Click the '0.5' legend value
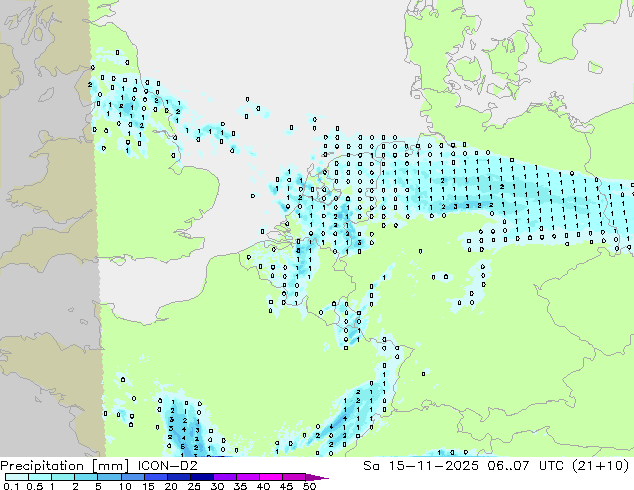This screenshot has height=490, width=634. tap(35, 486)
